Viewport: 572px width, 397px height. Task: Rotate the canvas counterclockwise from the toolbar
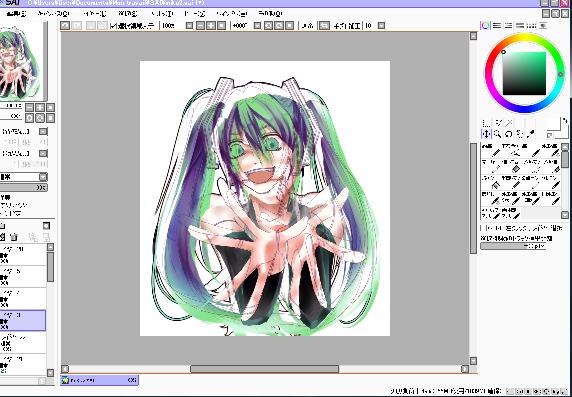(x=268, y=26)
